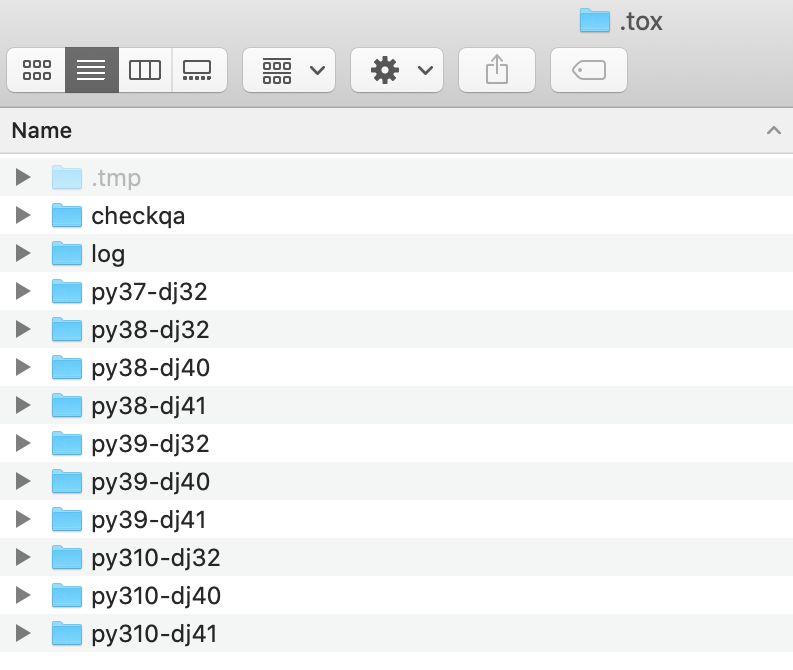The height and width of the screenshot is (670, 793).
Task: Open the group-by arrangement dropdown
Action: pyautogui.click(x=289, y=70)
